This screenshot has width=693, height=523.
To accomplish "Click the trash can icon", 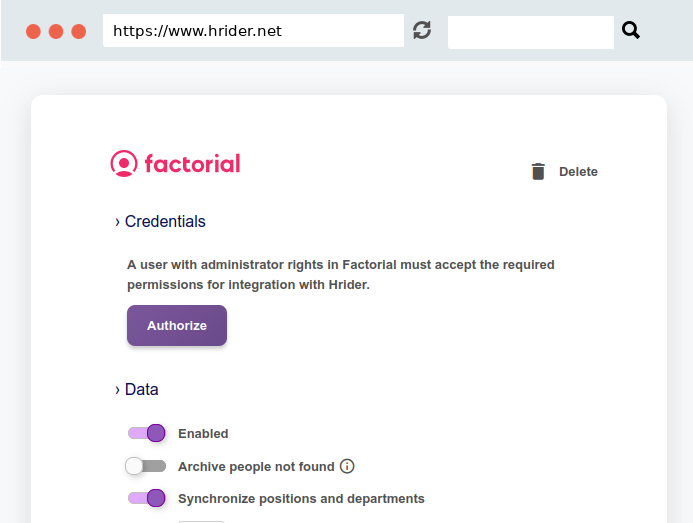I will coord(538,172).
